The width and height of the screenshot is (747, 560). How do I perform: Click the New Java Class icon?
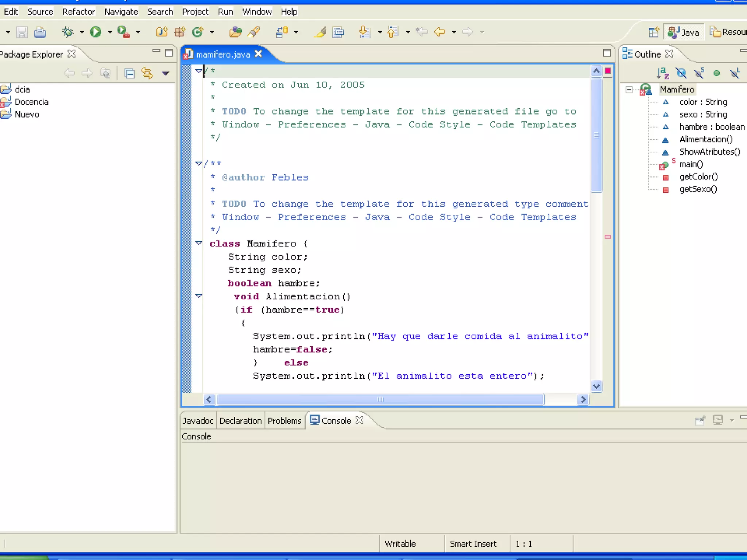click(x=198, y=32)
